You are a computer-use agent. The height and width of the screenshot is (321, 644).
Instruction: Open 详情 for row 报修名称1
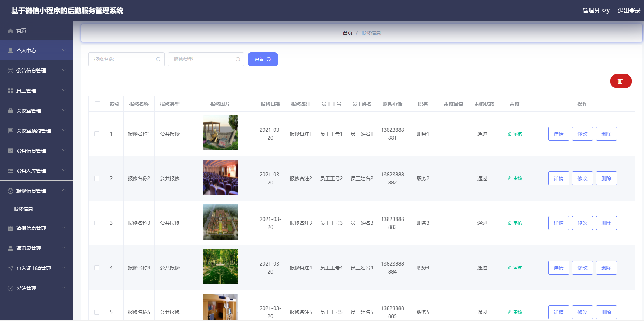click(x=559, y=134)
